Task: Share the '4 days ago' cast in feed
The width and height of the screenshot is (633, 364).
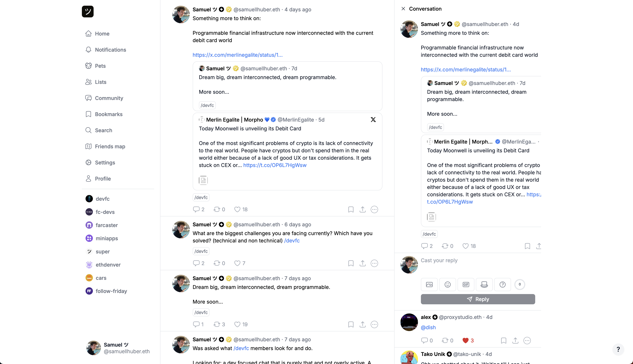Action: (x=362, y=209)
